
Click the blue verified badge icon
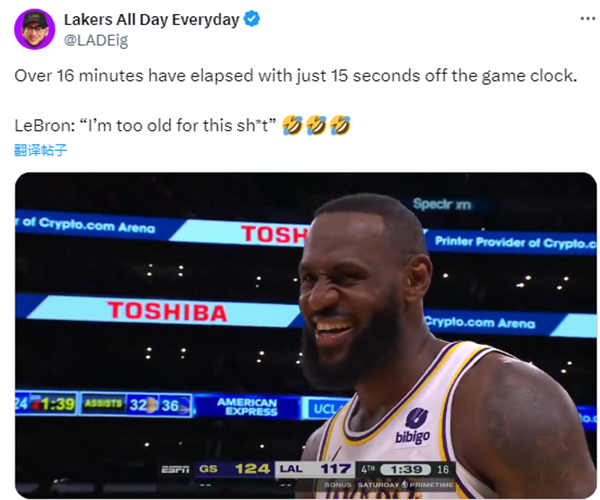point(253,19)
